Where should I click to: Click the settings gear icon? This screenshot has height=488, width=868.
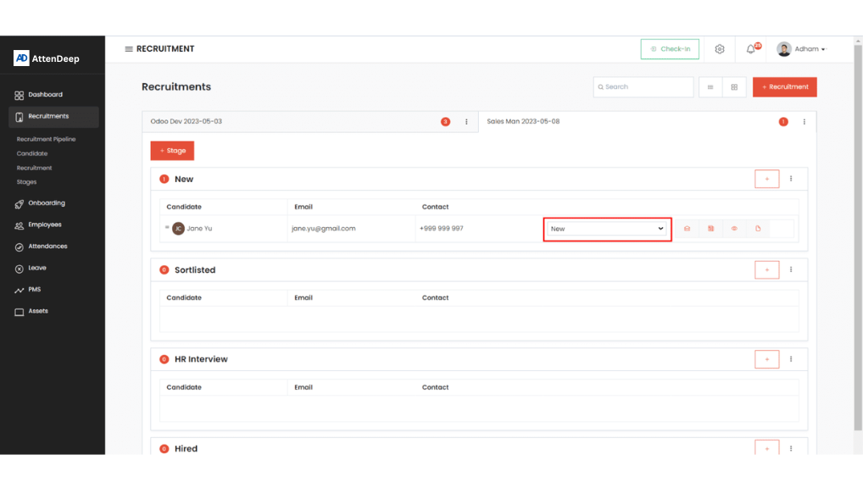pos(720,49)
